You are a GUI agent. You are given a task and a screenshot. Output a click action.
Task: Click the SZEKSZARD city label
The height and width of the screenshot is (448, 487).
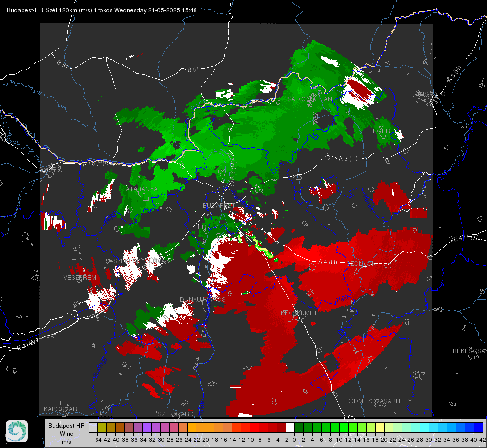[176, 414]
